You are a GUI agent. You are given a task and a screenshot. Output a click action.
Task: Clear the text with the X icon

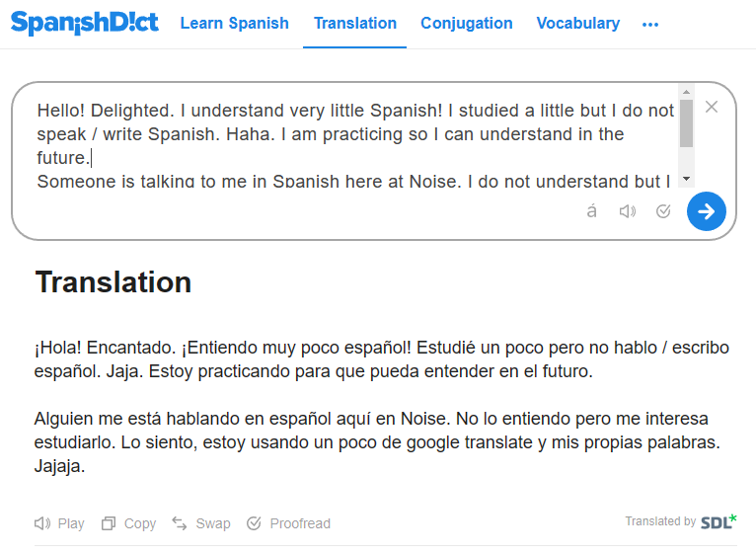click(x=712, y=108)
